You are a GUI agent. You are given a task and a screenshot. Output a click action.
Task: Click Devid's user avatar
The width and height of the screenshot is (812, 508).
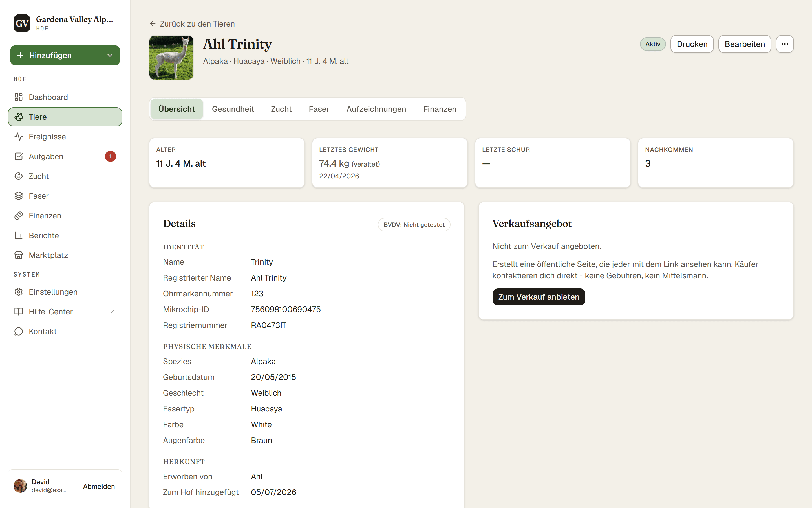(x=20, y=486)
